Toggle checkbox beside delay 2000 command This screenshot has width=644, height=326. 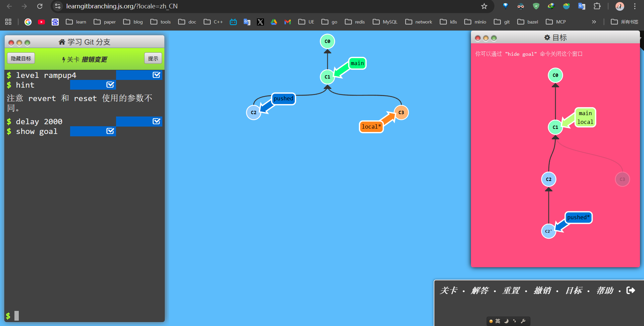(156, 121)
